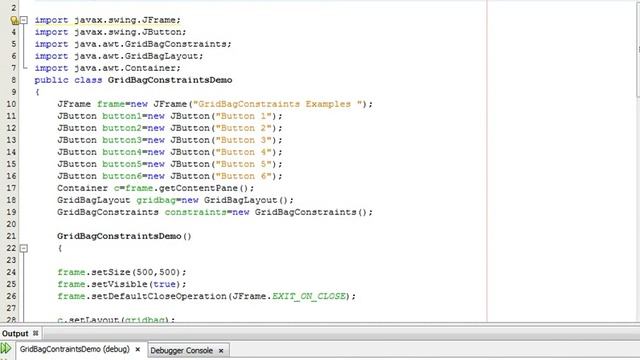Viewport: 640px width, 360px height.
Task: Select the Output panel title
Action: [x=15, y=333]
